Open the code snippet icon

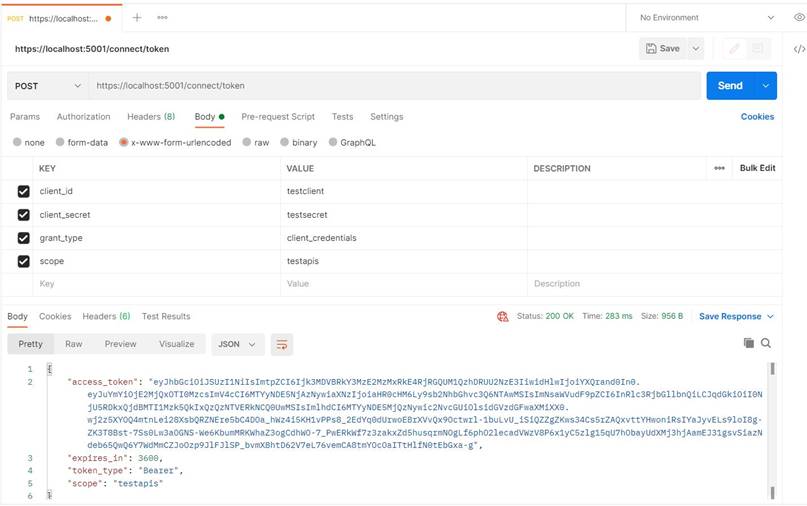pyautogui.click(x=799, y=49)
